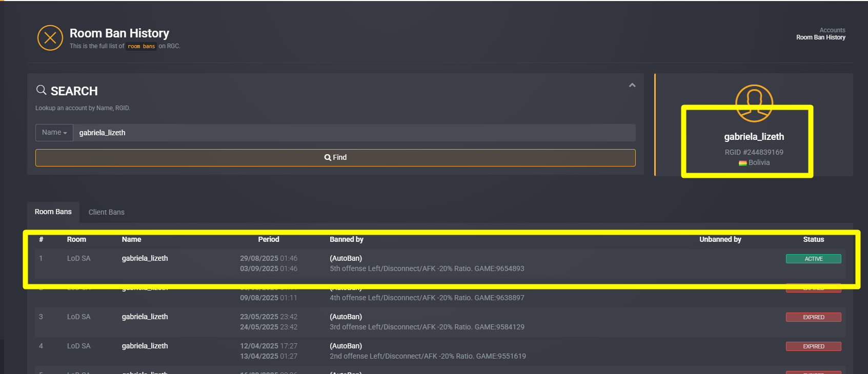Click the Room Ban History X icon
This screenshot has width=868, height=374.
(50, 38)
